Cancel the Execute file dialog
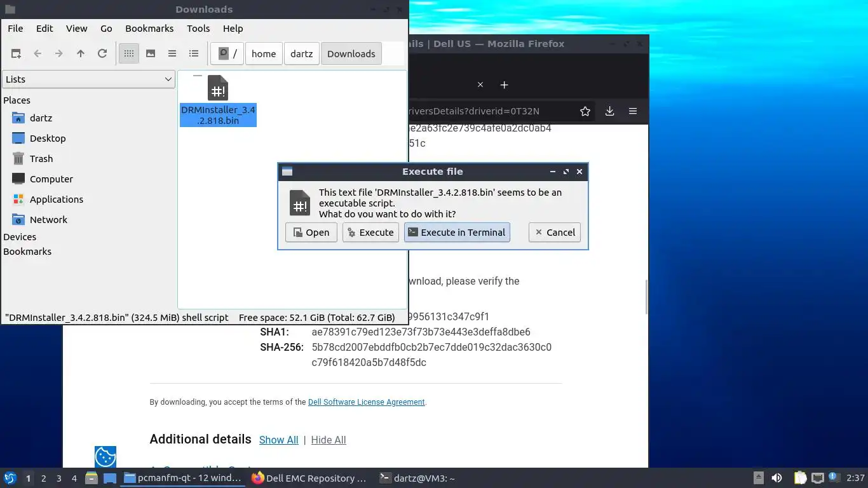The image size is (868, 488). [555, 233]
